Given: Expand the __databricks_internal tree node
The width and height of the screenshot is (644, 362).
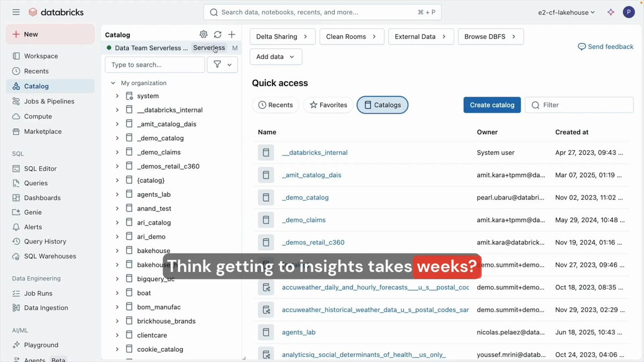Looking at the screenshot, I should pos(117,110).
